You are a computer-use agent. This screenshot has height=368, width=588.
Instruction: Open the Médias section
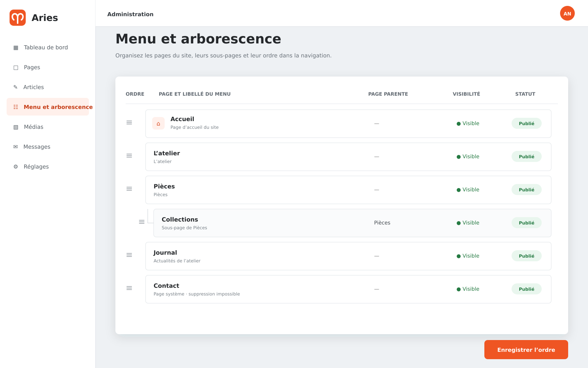tap(48, 127)
